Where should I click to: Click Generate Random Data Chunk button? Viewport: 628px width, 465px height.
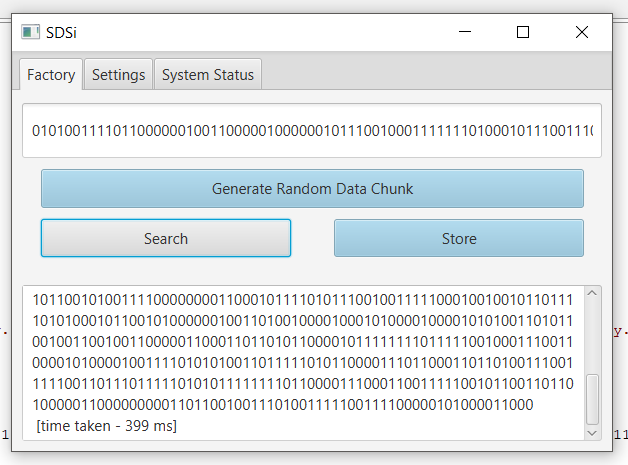(x=312, y=189)
